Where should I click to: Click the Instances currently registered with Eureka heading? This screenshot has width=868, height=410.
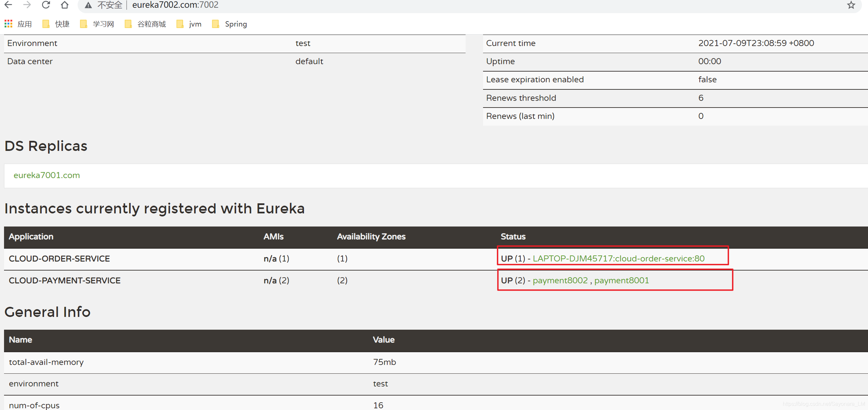(154, 208)
